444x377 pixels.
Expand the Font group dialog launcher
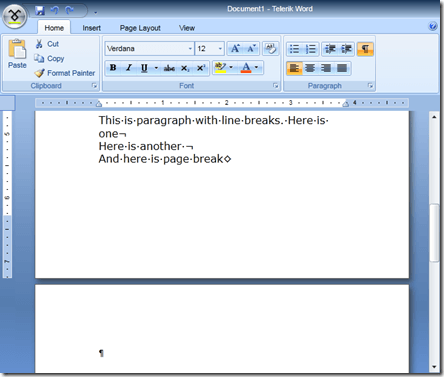coord(275,86)
